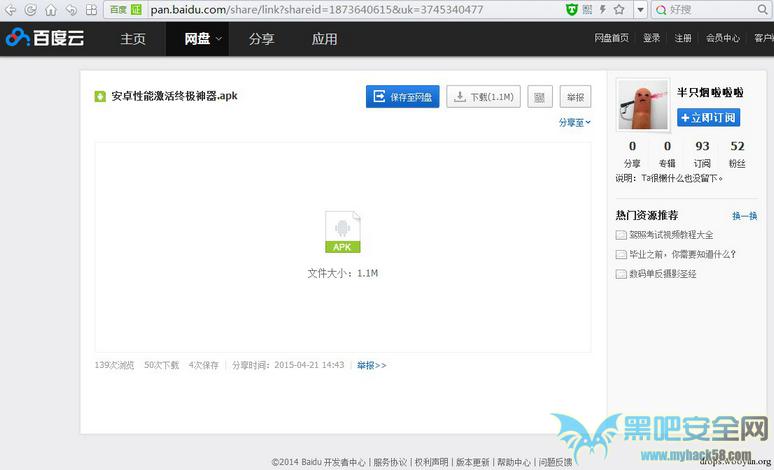
Task: Click the 版本更新 footer link
Action: 472,462
